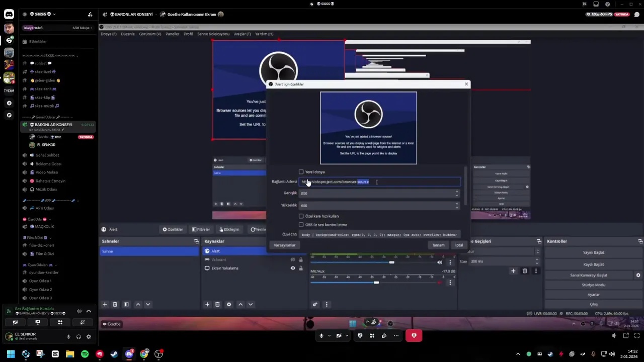Click Varsayılanlar button
Image resolution: width=644 pixels, height=362 pixels.
pos(285,245)
